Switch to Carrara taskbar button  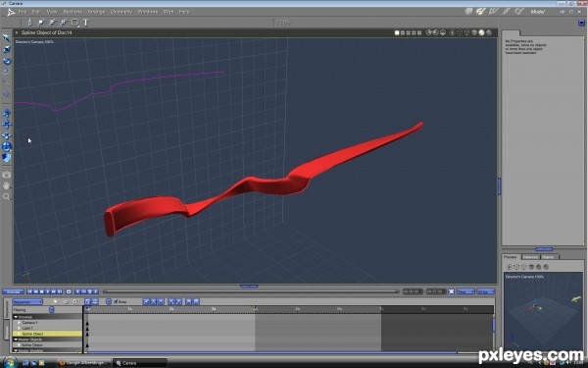click(139, 363)
